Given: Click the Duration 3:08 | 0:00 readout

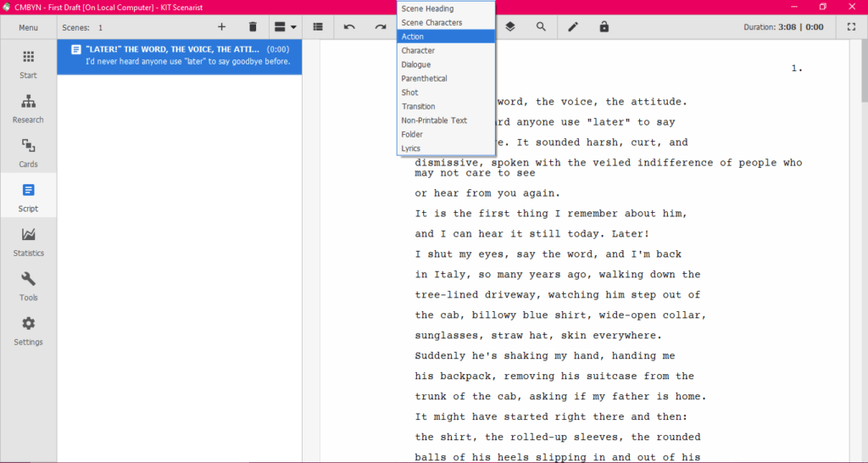Looking at the screenshot, I should [783, 27].
